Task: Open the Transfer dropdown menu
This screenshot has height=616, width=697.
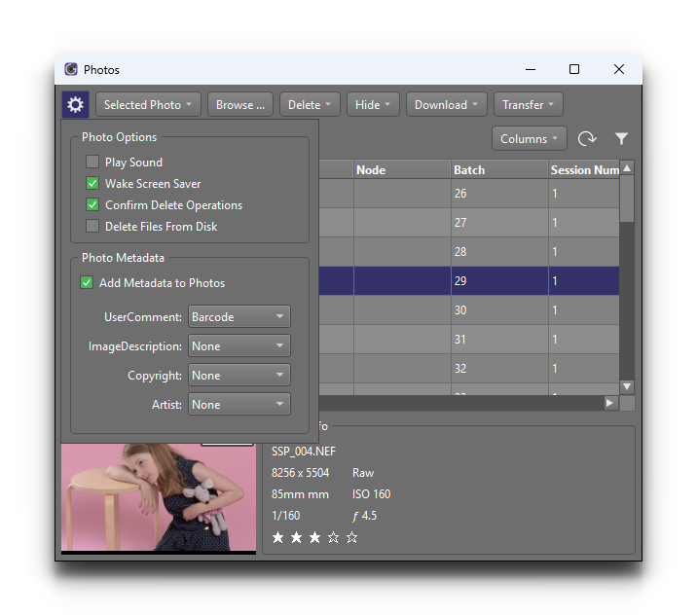Action: pyautogui.click(x=528, y=105)
